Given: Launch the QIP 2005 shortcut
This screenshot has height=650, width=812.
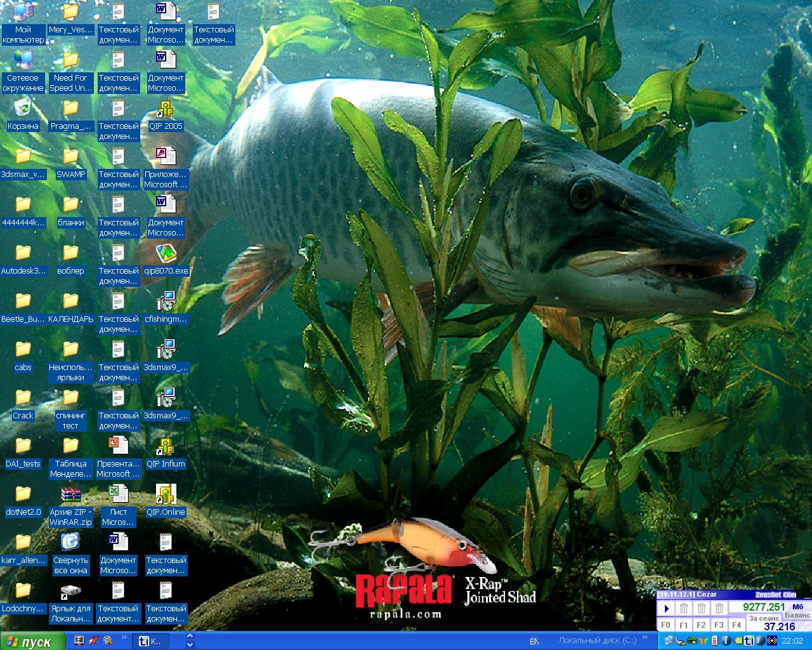Looking at the screenshot, I should click(x=166, y=109).
